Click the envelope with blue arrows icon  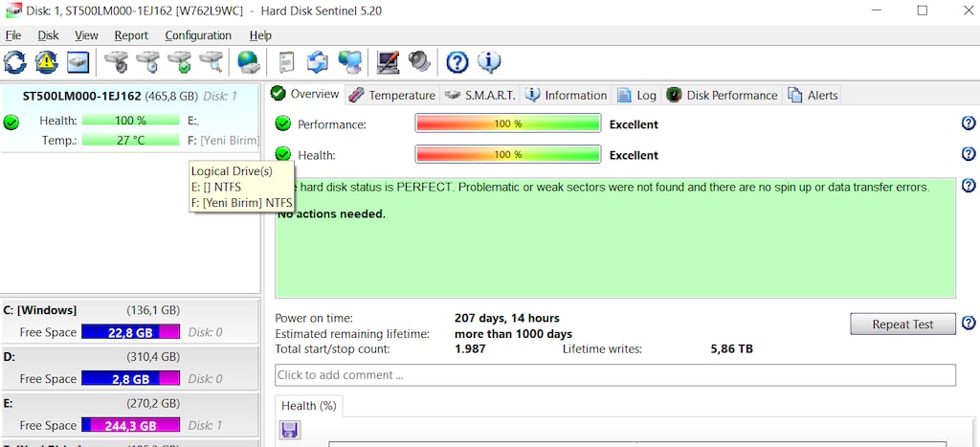click(318, 62)
